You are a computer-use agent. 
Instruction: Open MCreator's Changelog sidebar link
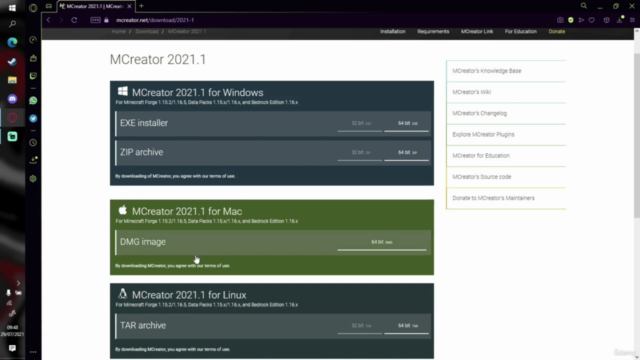480,113
